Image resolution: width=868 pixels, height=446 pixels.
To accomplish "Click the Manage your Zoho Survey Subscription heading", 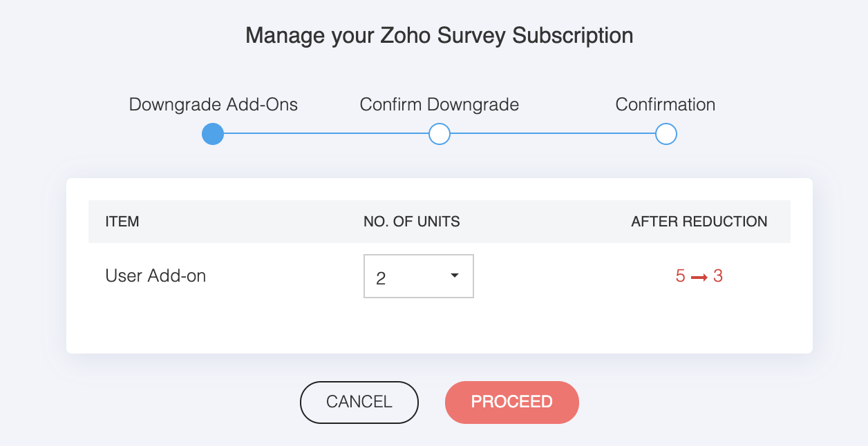I will pos(440,35).
